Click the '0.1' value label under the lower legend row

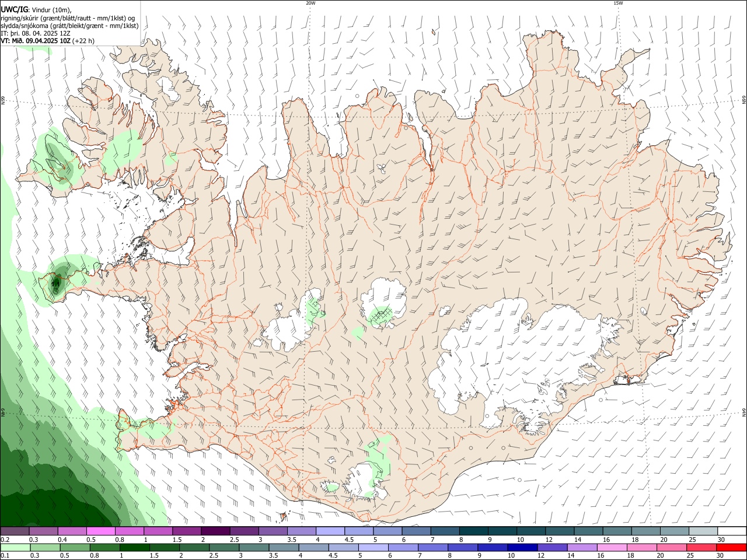4,556
